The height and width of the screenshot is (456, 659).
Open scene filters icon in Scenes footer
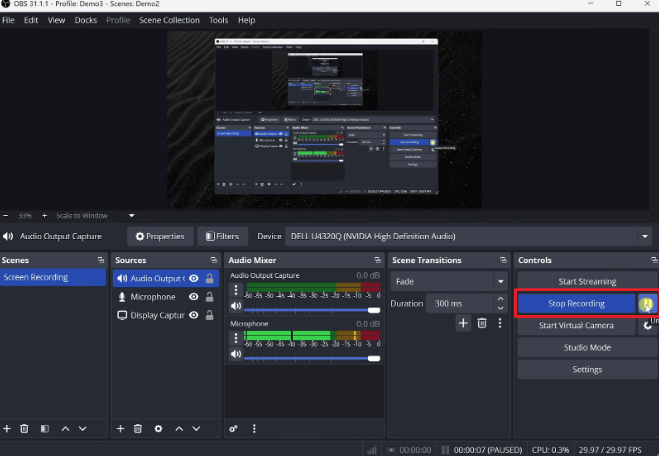(45, 429)
